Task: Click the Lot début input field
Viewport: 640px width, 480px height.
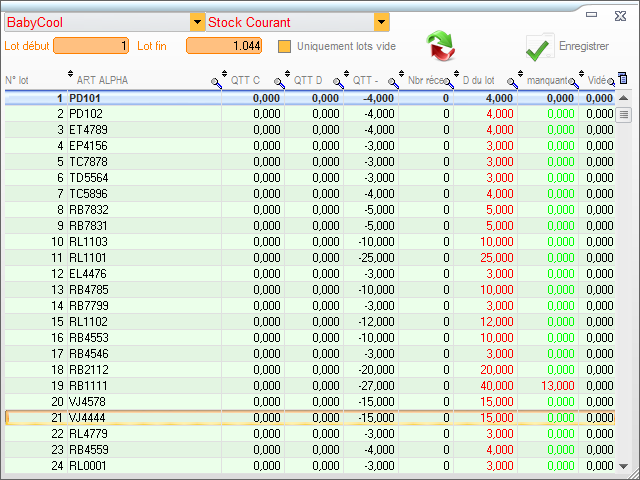Action: (91, 46)
